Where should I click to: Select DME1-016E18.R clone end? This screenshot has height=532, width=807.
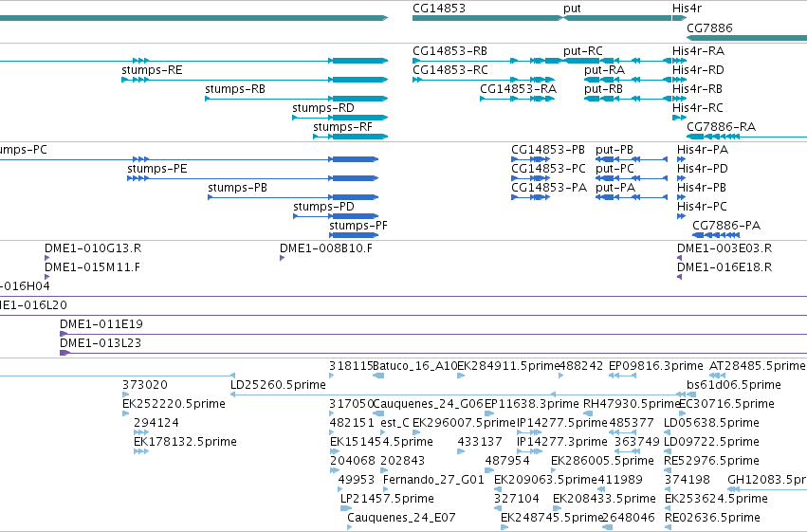click(724, 267)
